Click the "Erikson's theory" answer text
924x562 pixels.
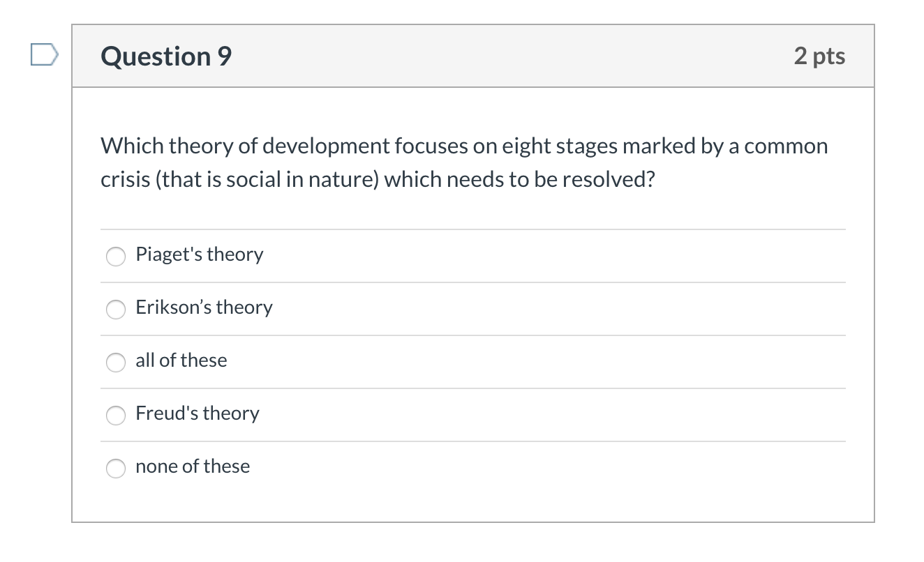click(204, 307)
